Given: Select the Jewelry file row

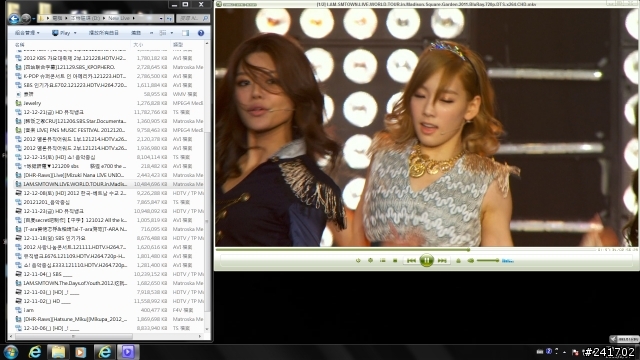Looking at the screenshot, I should point(109,103).
